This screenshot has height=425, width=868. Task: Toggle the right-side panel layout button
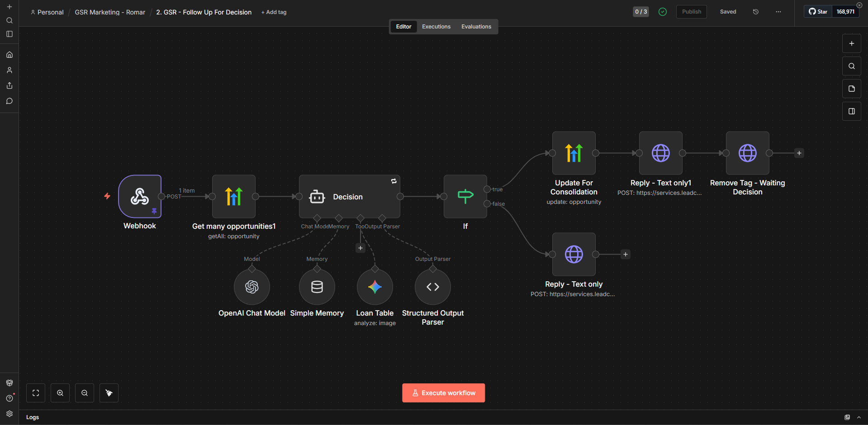(852, 111)
